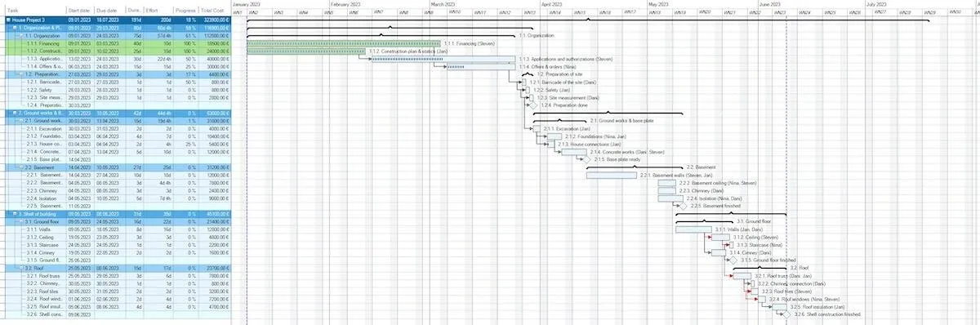980x325 pixels.
Task: Select the 1.1.3 Applications and authorizations Gantt bar
Action: click(444, 59)
